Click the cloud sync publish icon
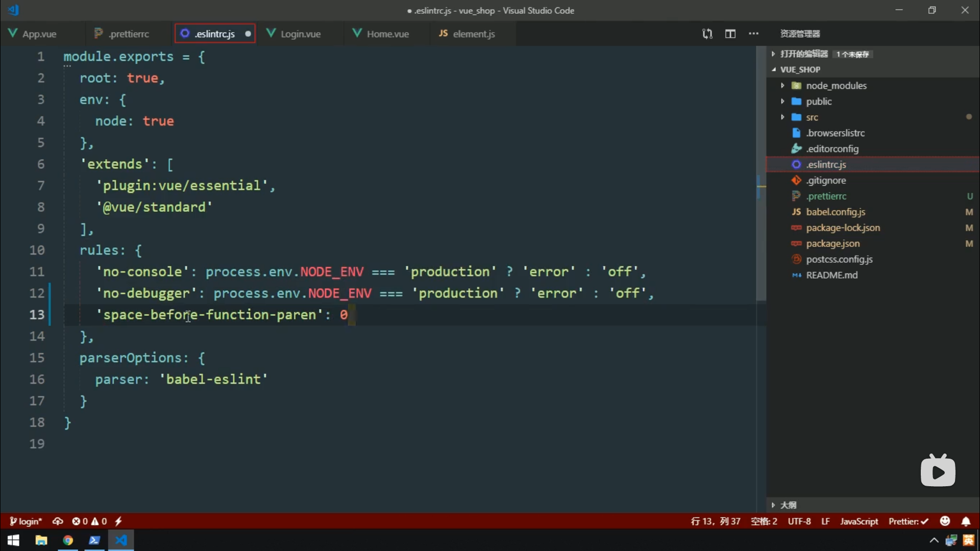Viewport: 980px width, 551px height. pos(58,521)
